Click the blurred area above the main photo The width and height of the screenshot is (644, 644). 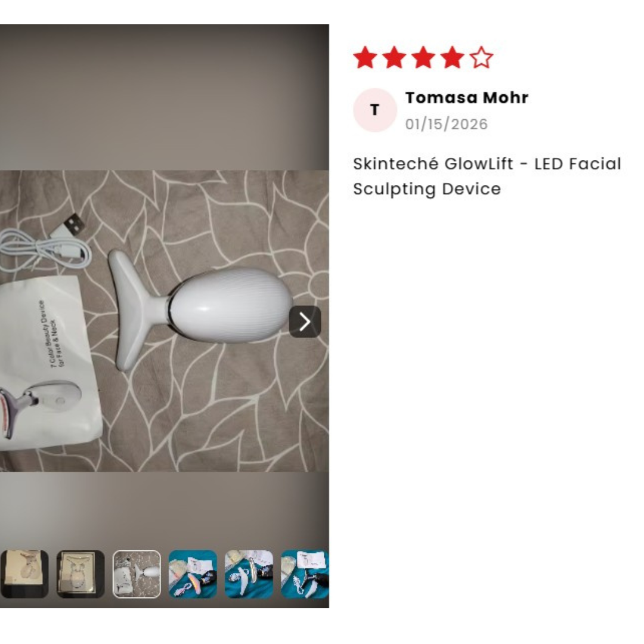coord(165,97)
